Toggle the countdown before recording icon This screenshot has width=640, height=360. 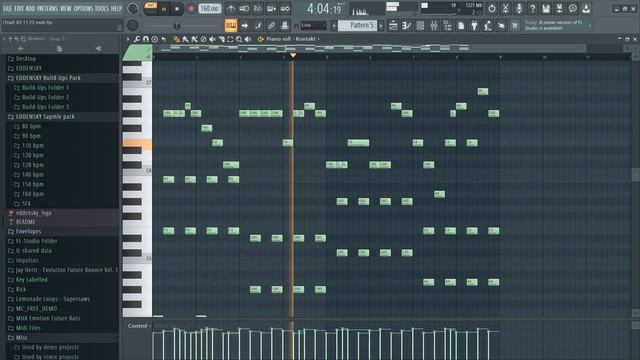[258, 9]
